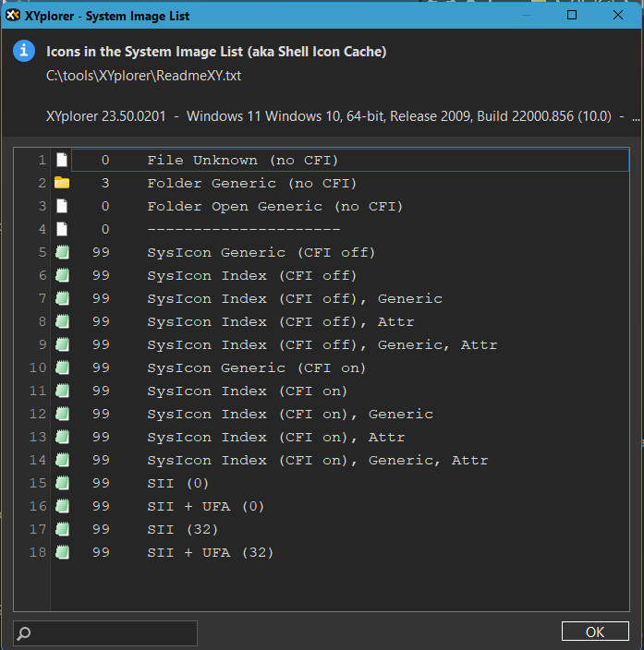Click the notepad icon in row 8
This screenshot has width=644, height=650.
[x=62, y=321]
